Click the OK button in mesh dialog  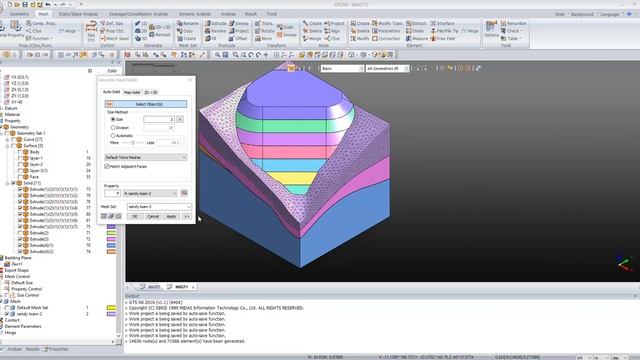click(134, 216)
